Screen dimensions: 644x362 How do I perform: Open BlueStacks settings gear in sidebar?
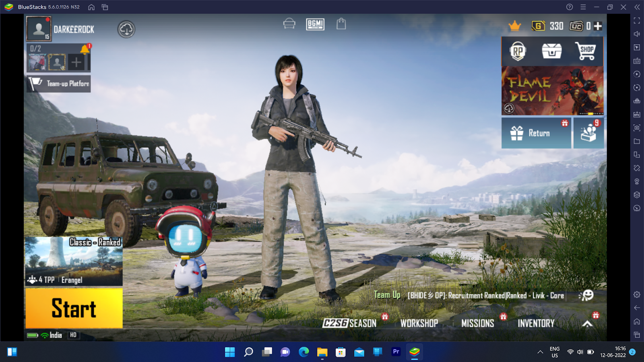pyautogui.click(x=637, y=295)
